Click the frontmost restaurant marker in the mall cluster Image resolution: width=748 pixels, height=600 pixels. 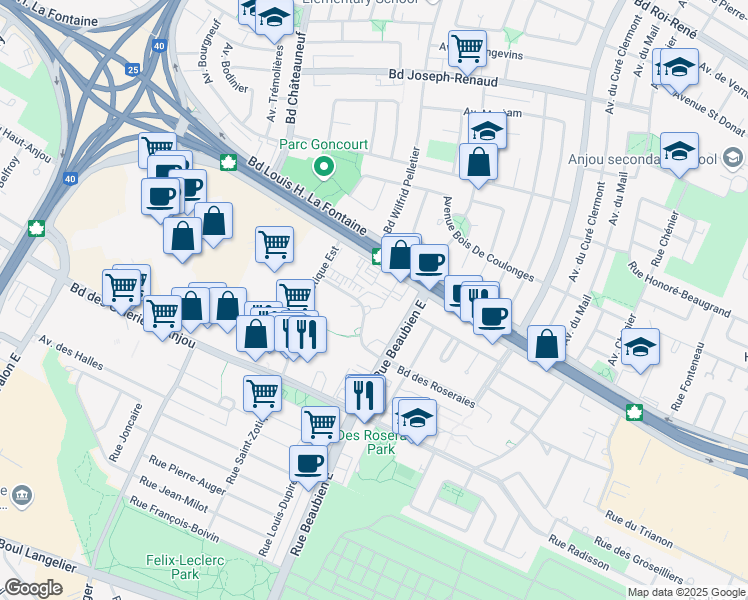pyautogui.click(x=307, y=336)
